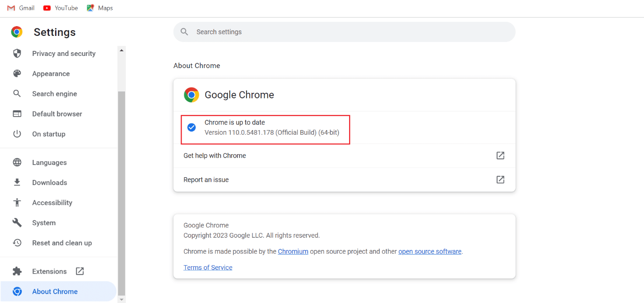Image resolution: width=644 pixels, height=303 pixels.
Task: Click the Downloads arrow icon
Action: (17, 182)
